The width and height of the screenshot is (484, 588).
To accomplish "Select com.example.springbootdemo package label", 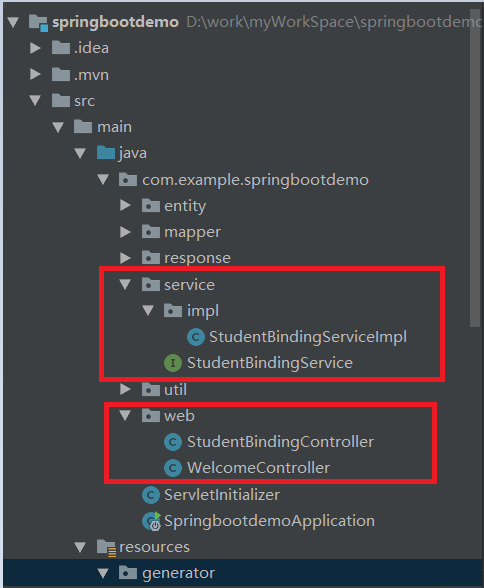I will [255, 180].
